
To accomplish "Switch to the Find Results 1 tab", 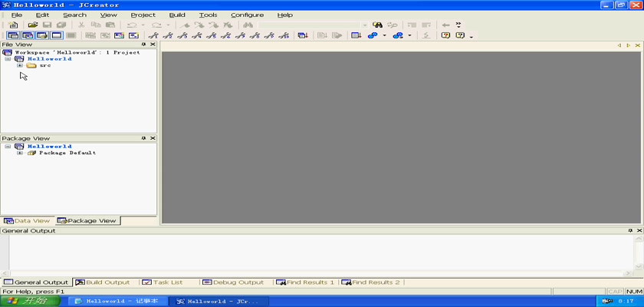I will (305, 282).
